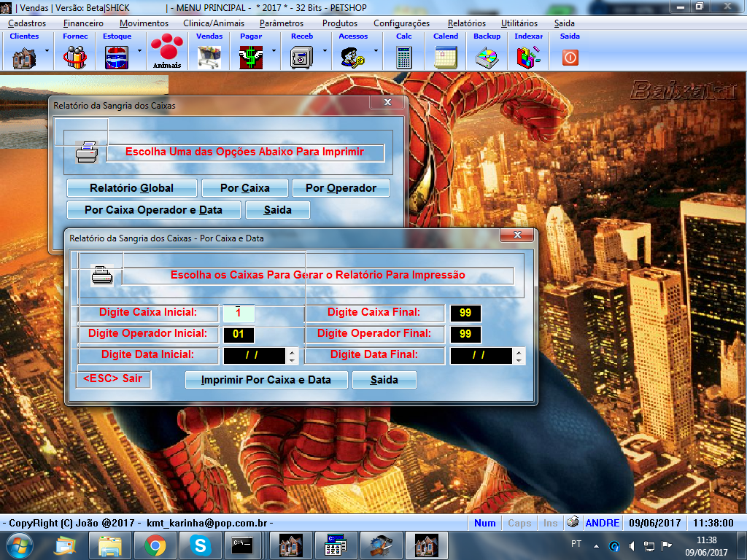Open the Utilitários menu
The image size is (747, 560).
[519, 23]
